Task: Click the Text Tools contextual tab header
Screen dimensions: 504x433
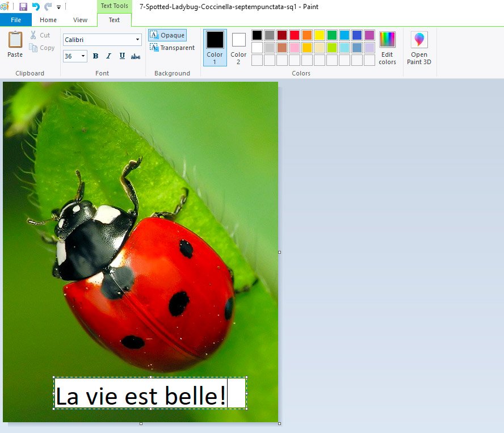Action: click(114, 6)
